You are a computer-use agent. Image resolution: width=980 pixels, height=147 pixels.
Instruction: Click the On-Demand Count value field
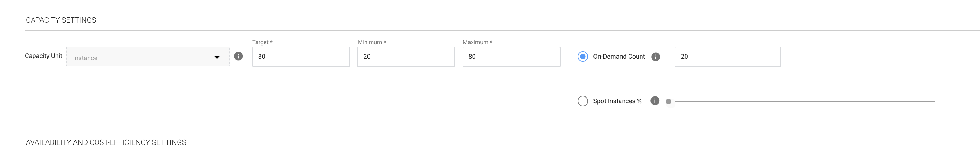coord(727,57)
